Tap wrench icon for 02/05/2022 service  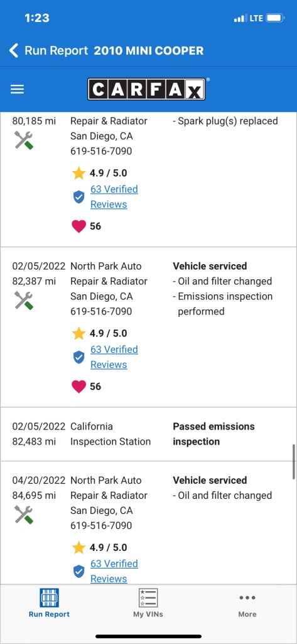pyautogui.click(x=23, y=301)
